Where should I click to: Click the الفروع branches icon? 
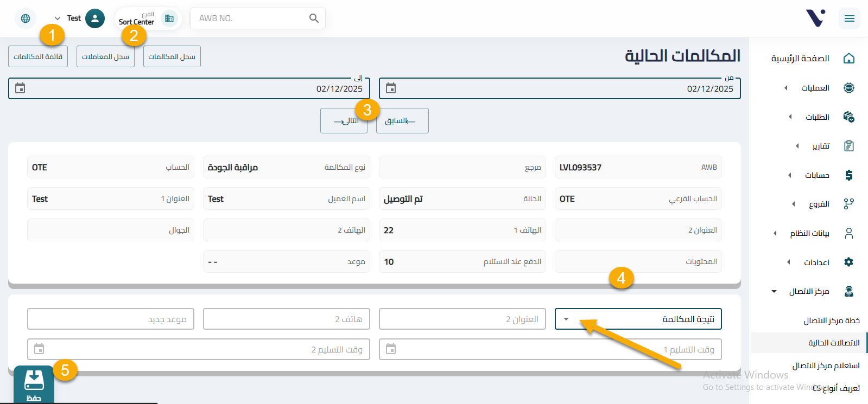pyautogui.click(x=849, y=204)
